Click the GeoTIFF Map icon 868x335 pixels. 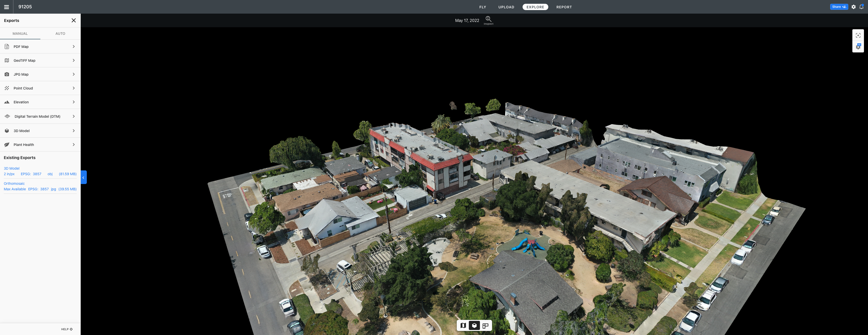pos(7,60)
